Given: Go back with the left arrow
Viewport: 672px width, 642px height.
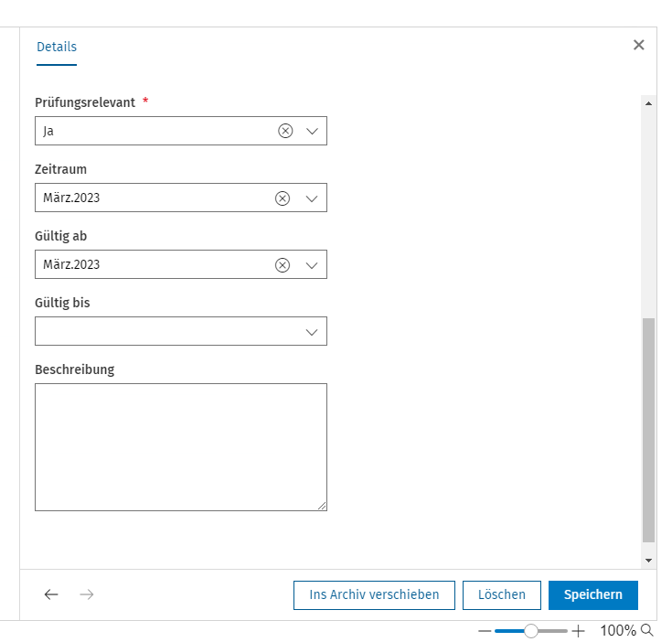Looking at the screenshot, I should (x=51, y=594).
